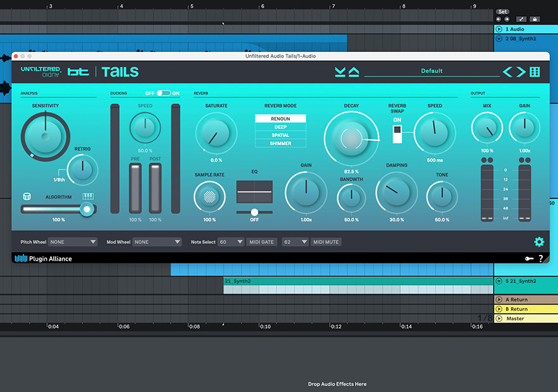Toggle the Ducking OFF/ON switch
558x392 pixels.
click(164, 93)
